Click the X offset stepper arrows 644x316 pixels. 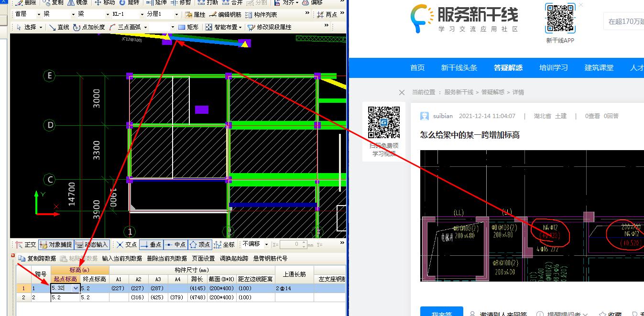pyautogui.click(x=304, y=244)
